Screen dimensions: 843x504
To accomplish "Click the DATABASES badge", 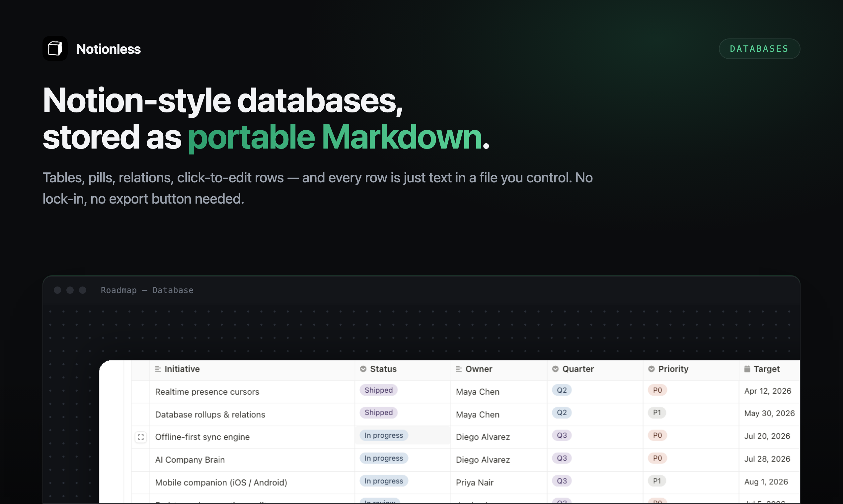I will click(x=759, y=48).
